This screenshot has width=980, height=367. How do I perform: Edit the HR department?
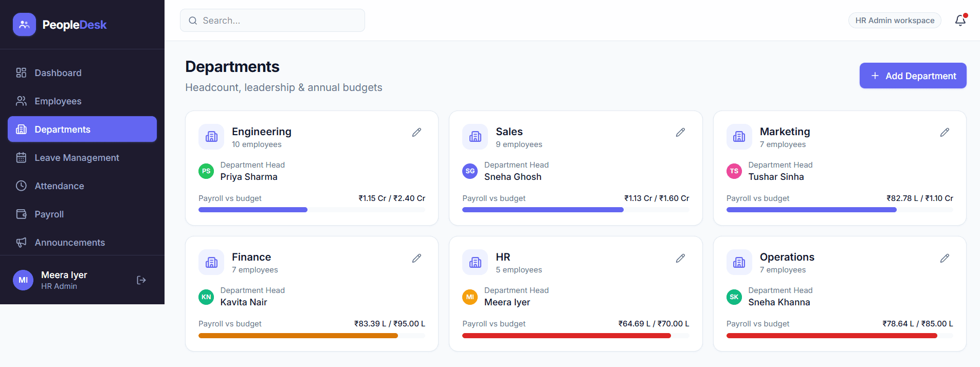click(x=680, y=258)
